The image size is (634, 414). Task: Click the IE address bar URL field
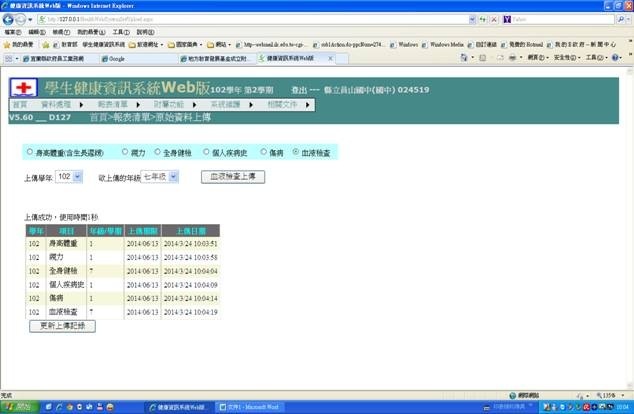(250, 19)
